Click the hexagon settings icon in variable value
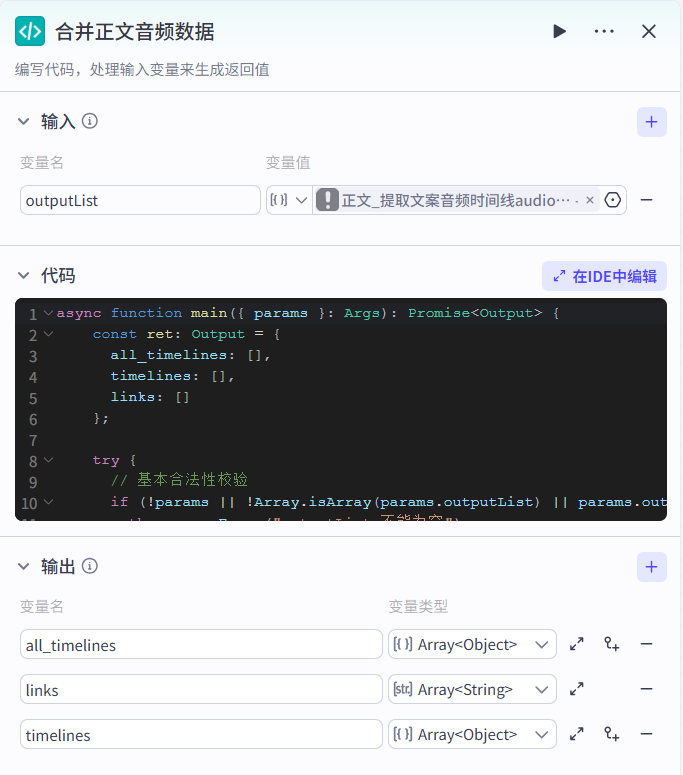 [x=613, y=200]
